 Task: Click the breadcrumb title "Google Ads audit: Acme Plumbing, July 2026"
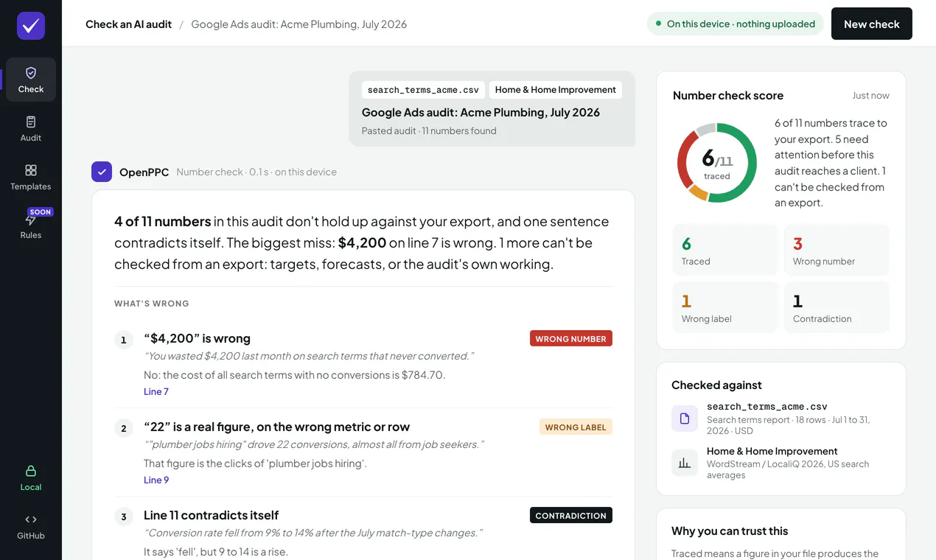coord(299,24)
